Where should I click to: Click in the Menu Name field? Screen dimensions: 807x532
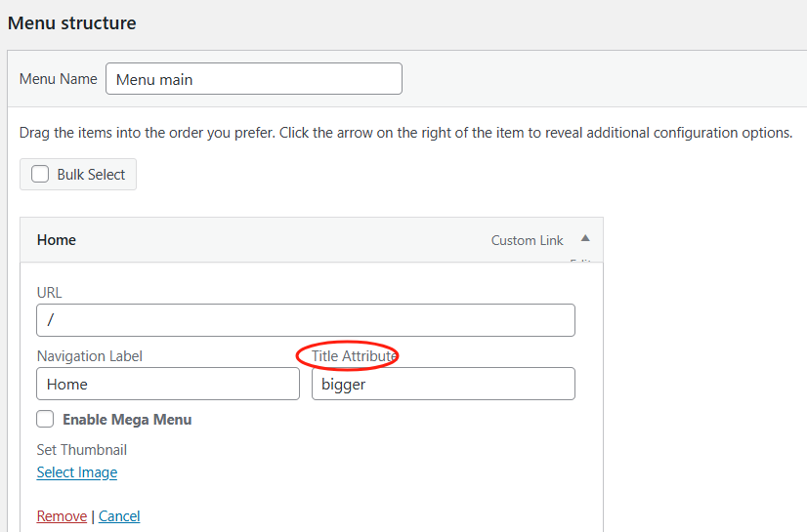(x=253, y=79)
